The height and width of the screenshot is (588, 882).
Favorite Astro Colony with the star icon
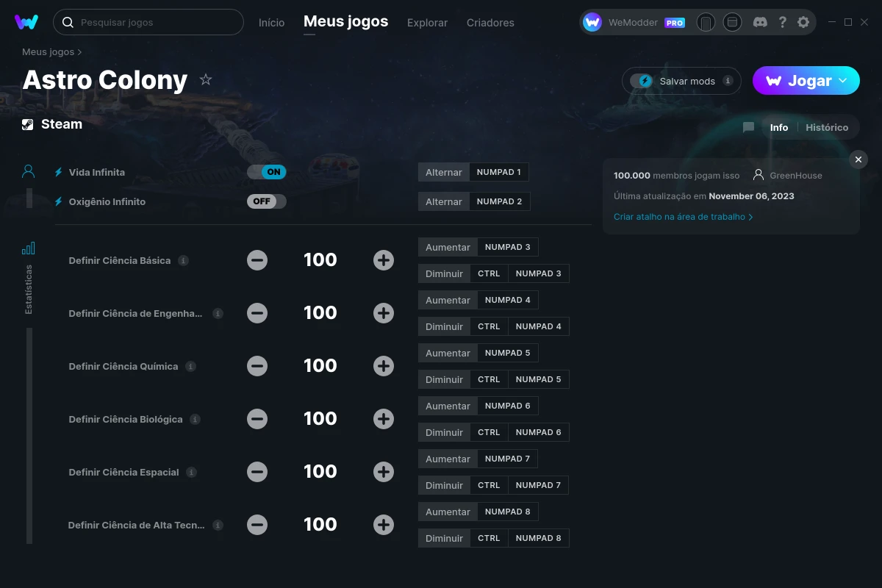point(206,79)
